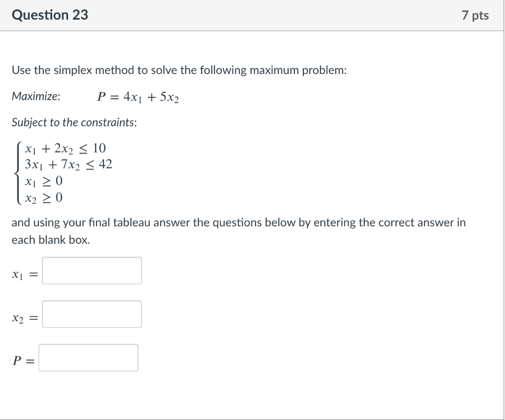The image size is (505, 420).
Task: Select the P = 4x1 + 5x2 formula
Action: click(137, 97)
